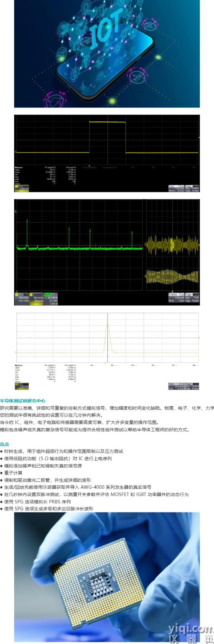Click the 半导体测试和研究中心 heading
Viewport: 214px width, 644px height.
pyautogui.click(x=23, y=401)
